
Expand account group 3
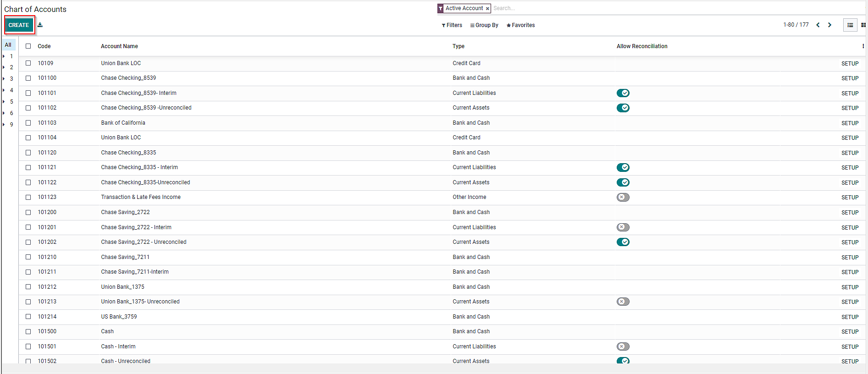(4, 79)
